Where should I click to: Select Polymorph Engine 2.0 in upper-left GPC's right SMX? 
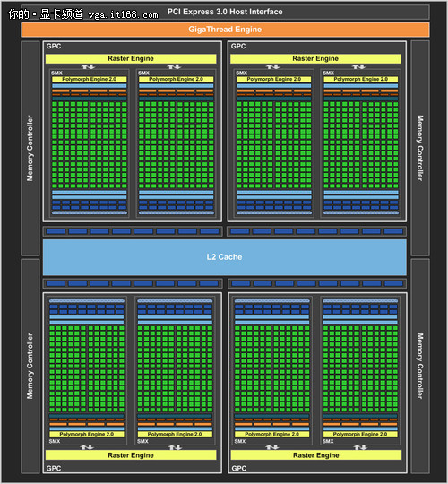click(176, 80)
